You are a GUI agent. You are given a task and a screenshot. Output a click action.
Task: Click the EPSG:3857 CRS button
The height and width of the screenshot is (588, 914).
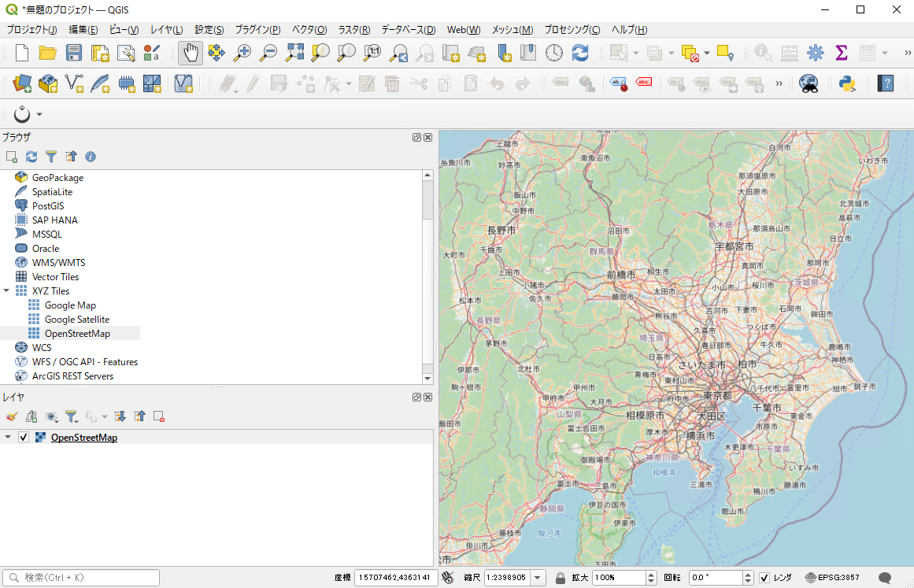pyautogui.click(x=832, y=578)
